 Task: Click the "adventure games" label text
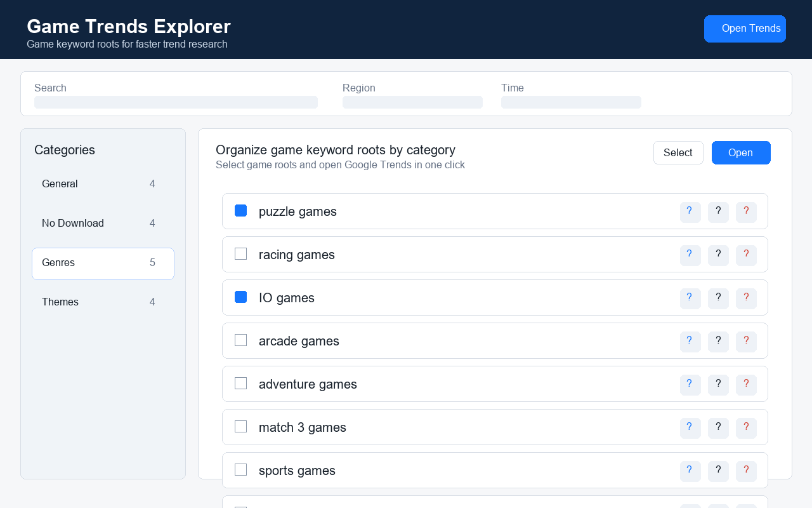308,384
